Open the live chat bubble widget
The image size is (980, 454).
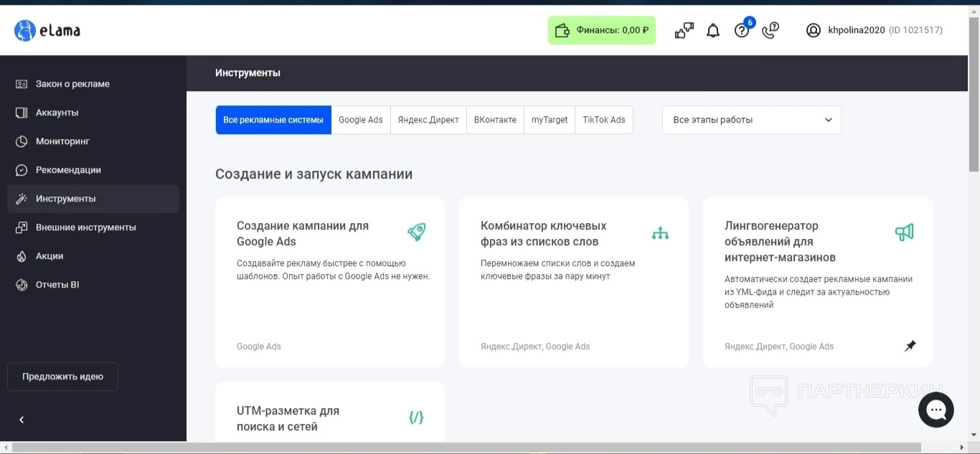tap(936, 410)
